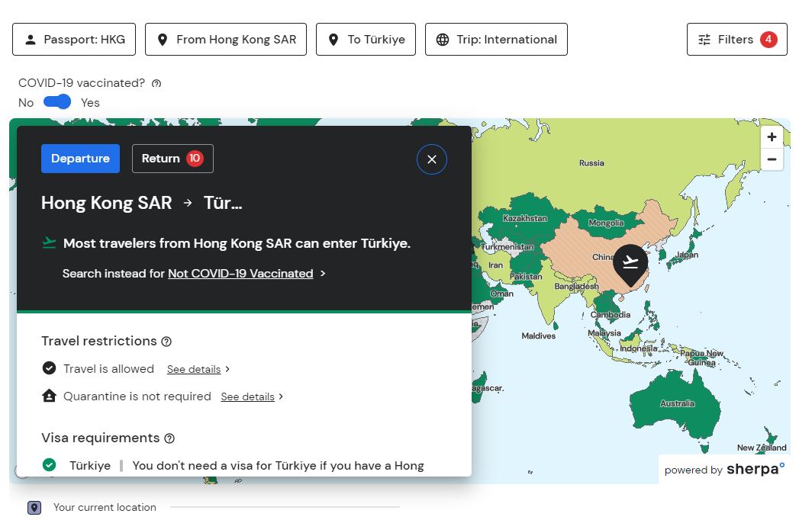812x520 pixels.
Task: Select the Departure tab
Action: (x=80, y=159)
